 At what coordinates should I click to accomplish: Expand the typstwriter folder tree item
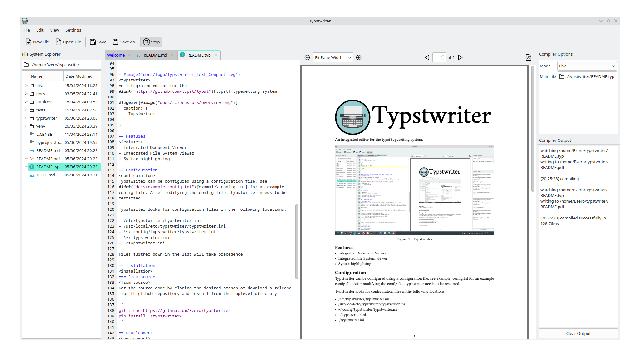pyautogui.click(x=25, y=118)
